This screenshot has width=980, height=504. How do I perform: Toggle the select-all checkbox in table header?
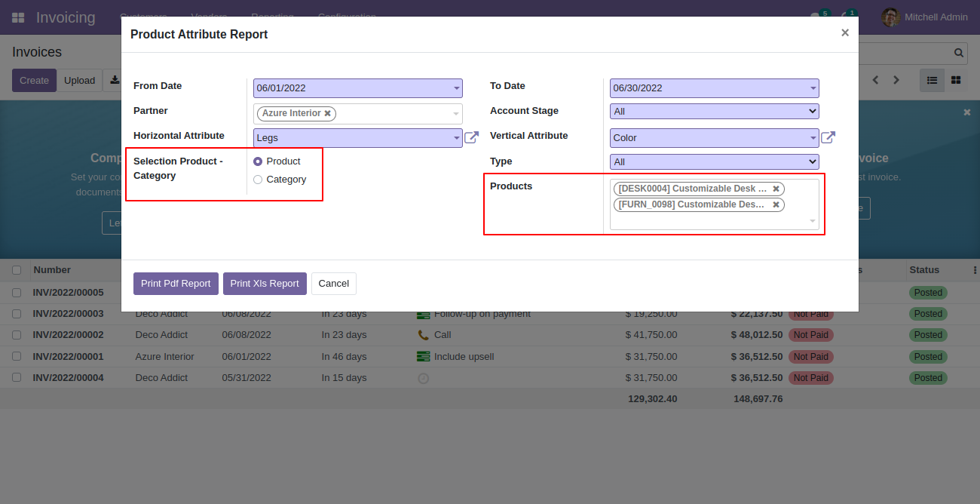(x=17, y=270)
